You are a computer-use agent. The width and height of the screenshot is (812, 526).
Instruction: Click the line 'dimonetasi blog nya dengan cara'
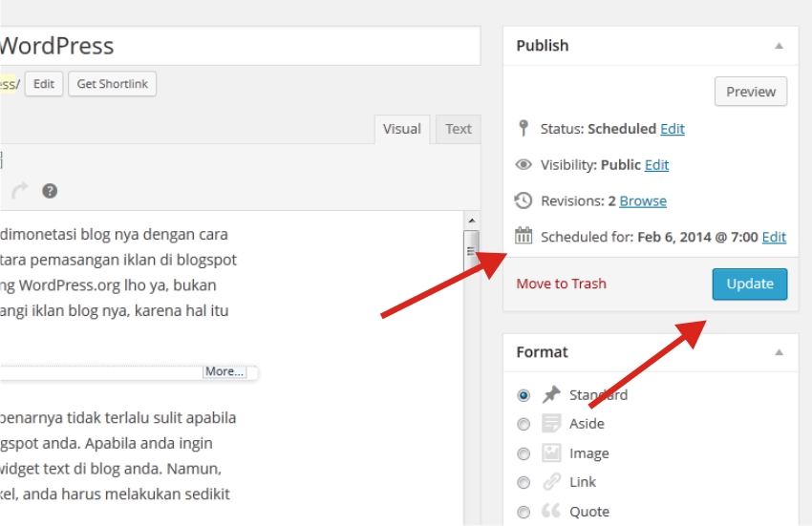click(114, 234)
